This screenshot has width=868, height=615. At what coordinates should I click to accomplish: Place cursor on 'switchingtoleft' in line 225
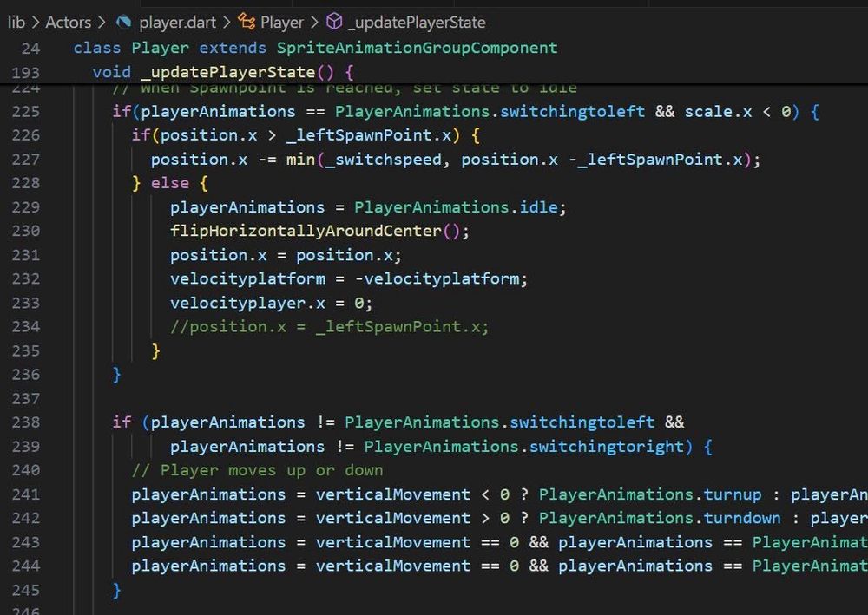[572, 112]
